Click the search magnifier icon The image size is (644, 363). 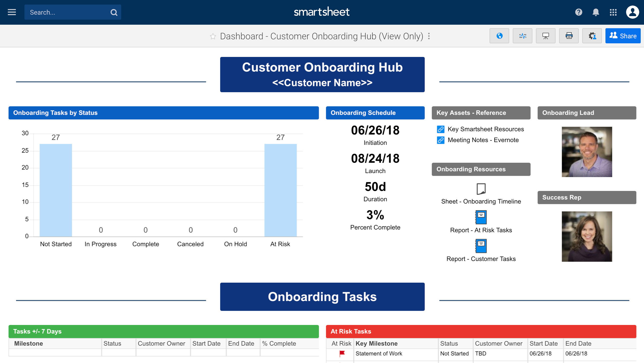coord(114,12)
